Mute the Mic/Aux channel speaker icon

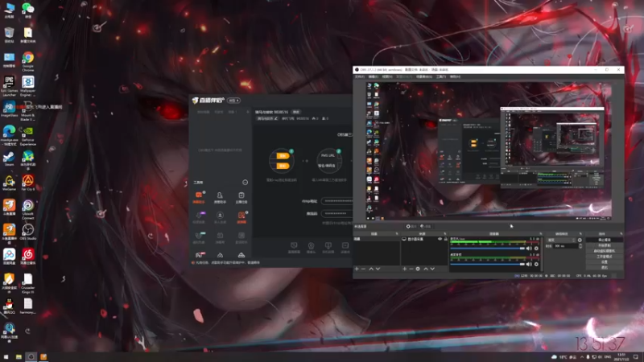point(529,249)
